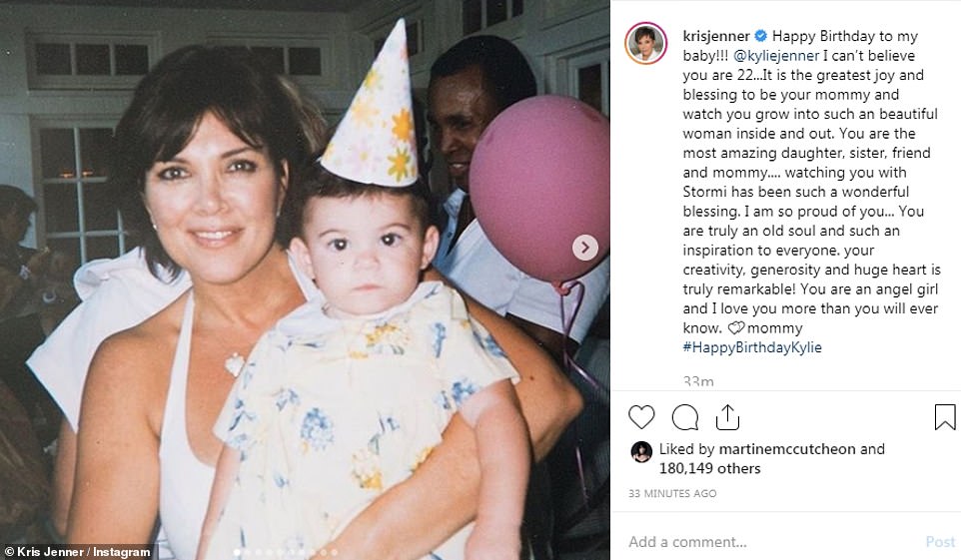
Task: Open comments via the speech bubble icon
Action: pos(685,417)
